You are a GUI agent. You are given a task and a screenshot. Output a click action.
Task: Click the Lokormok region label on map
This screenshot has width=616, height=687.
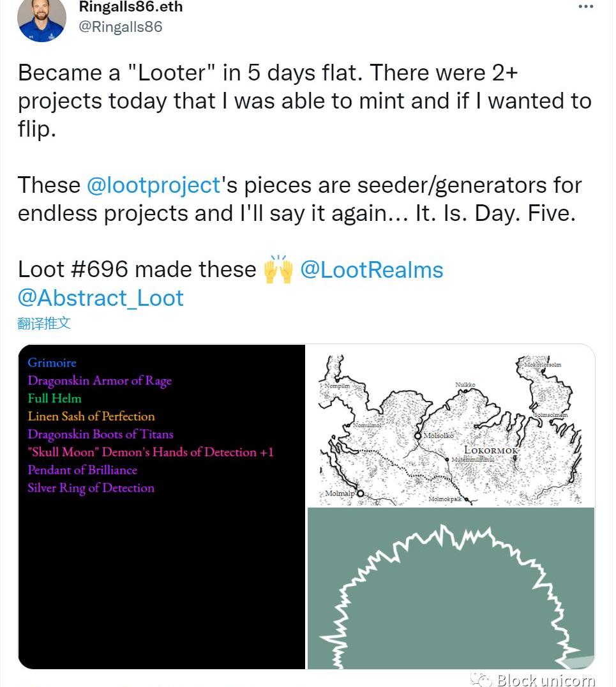coord(490,450)
